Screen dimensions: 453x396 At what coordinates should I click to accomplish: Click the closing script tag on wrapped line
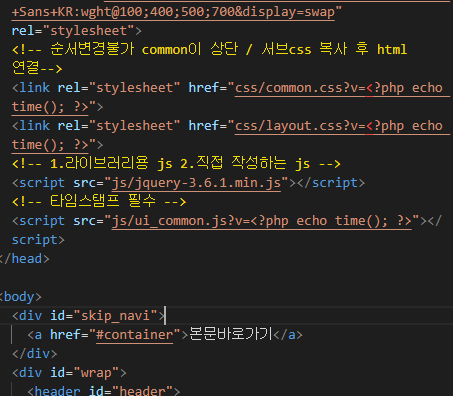click(x=38, y=240)
